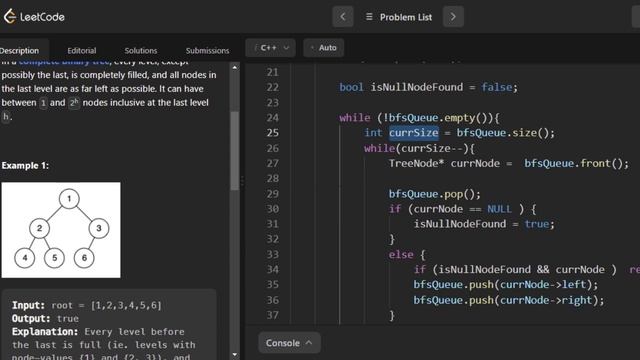
Task: Switch to the Submissions tab
Action: point(207,51)
